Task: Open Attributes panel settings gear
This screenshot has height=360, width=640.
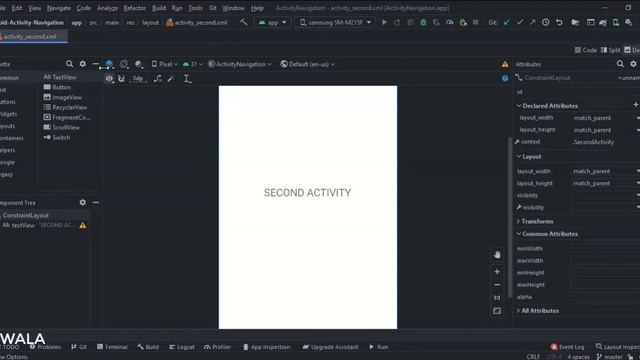Action: [633, 64]
